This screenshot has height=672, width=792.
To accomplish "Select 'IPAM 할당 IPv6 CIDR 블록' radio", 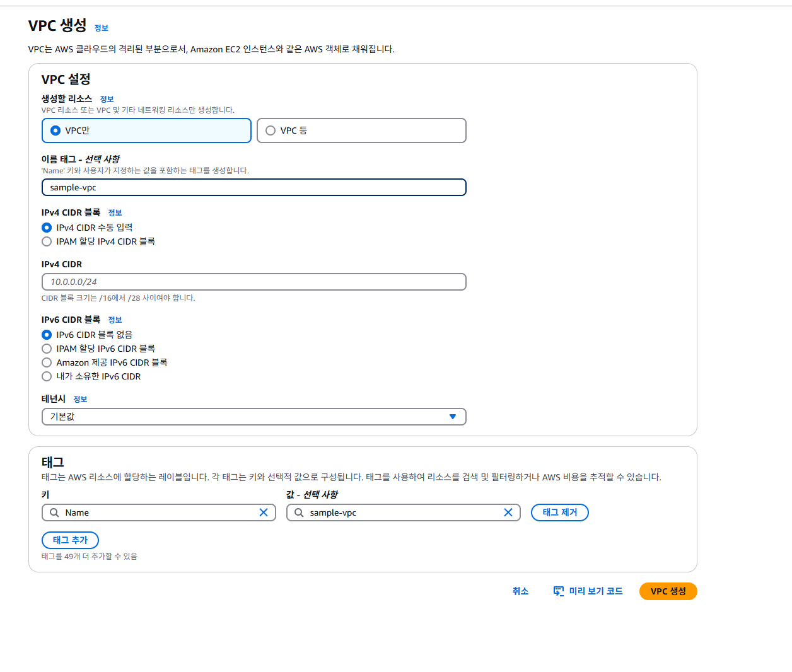I will tap(47, 349).
